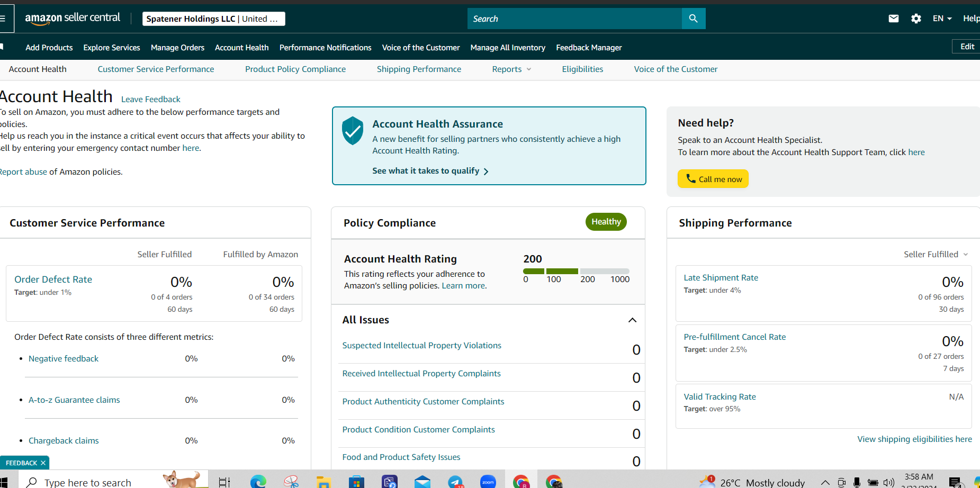Open Telegram from taskbar

[x=456, y=482]
